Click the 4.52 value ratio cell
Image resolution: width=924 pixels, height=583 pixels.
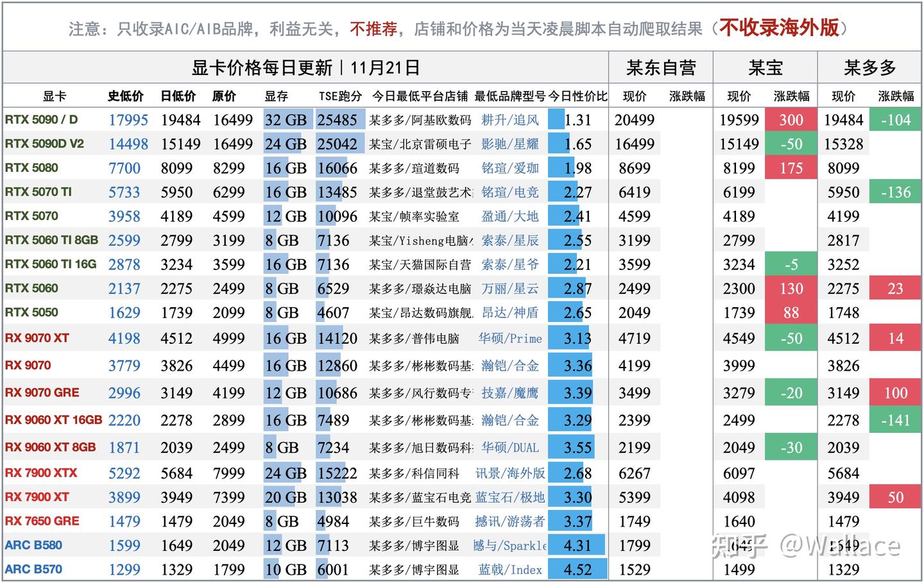[x=577, y=570]
